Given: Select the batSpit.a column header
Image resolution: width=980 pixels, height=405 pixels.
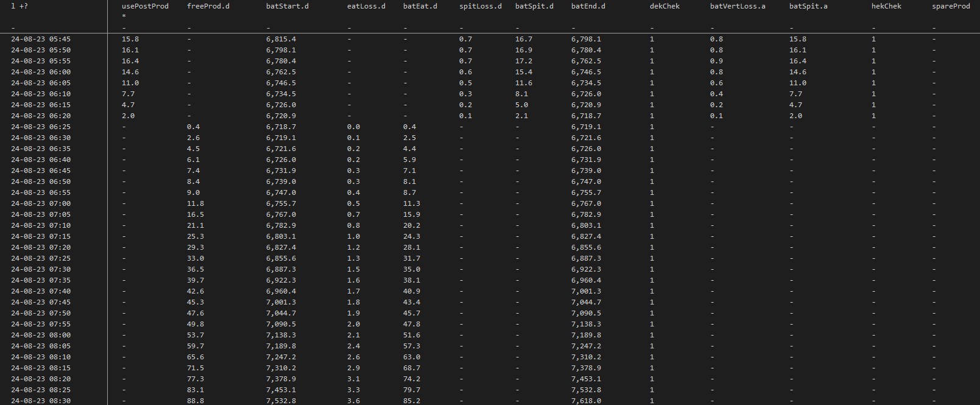Looking at the screenshot, I should click(808, 6).
